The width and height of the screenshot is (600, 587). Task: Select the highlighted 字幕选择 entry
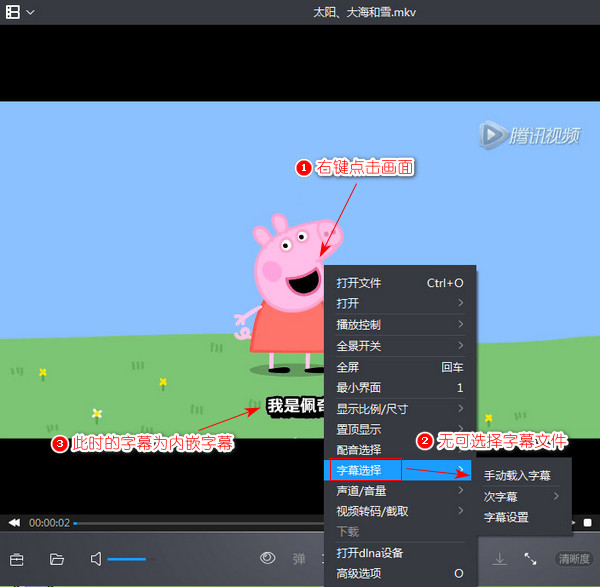pos(398,470)
